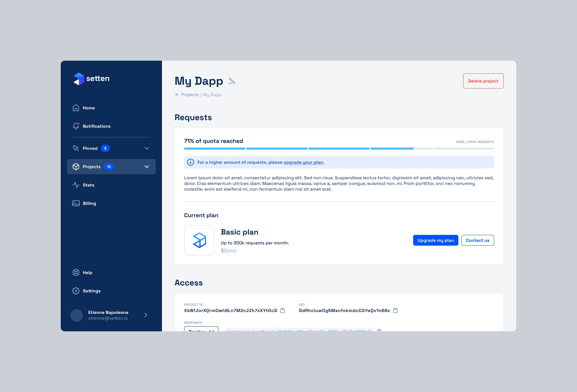
Task: Click the Settings gear icon
Action: pos(76,291)
